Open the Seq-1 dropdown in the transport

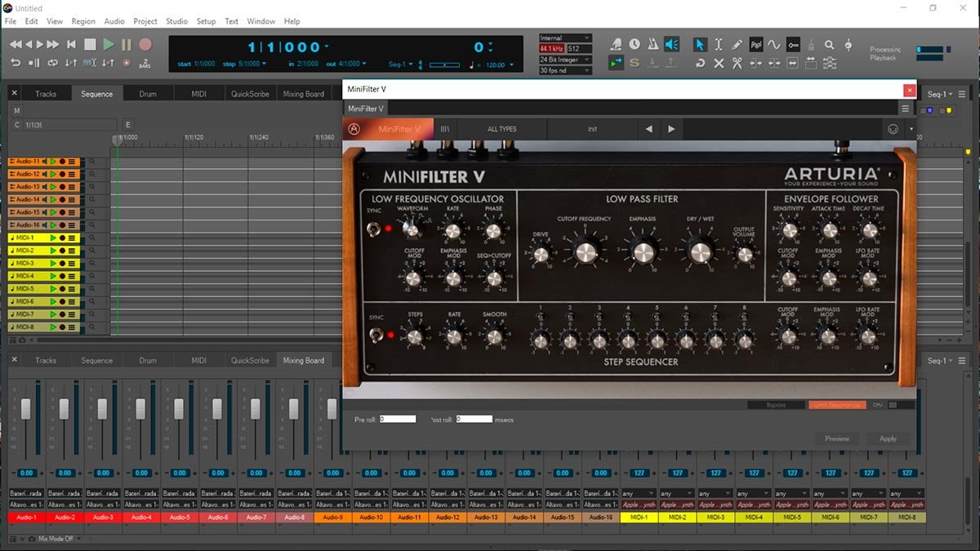point(401,64)
